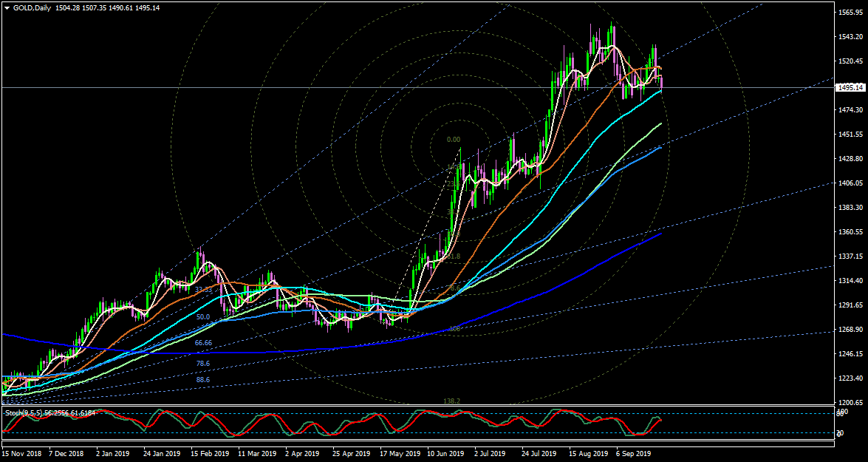868x462 pixels.
Task: Open the chart menu triangle beside GOLD,Daily
Action: (7, 7)
